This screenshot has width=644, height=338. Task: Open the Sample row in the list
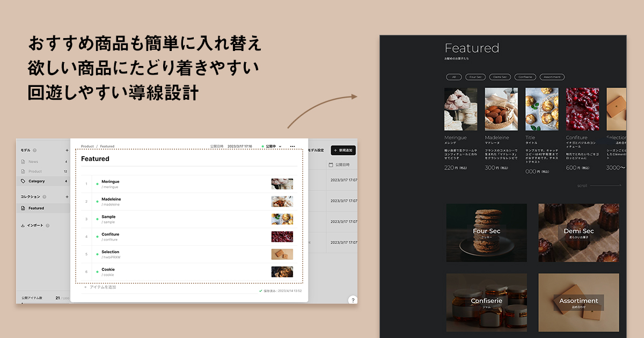(189, 219)
